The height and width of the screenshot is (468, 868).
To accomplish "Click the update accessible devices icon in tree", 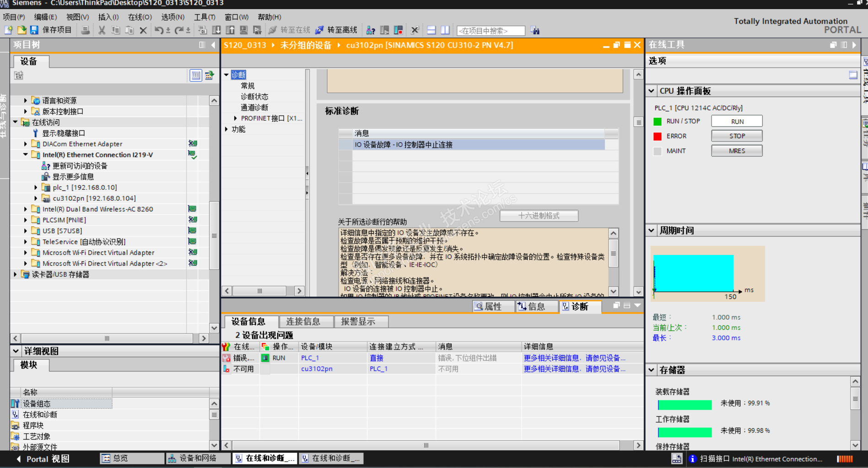I will coord(46,166).
